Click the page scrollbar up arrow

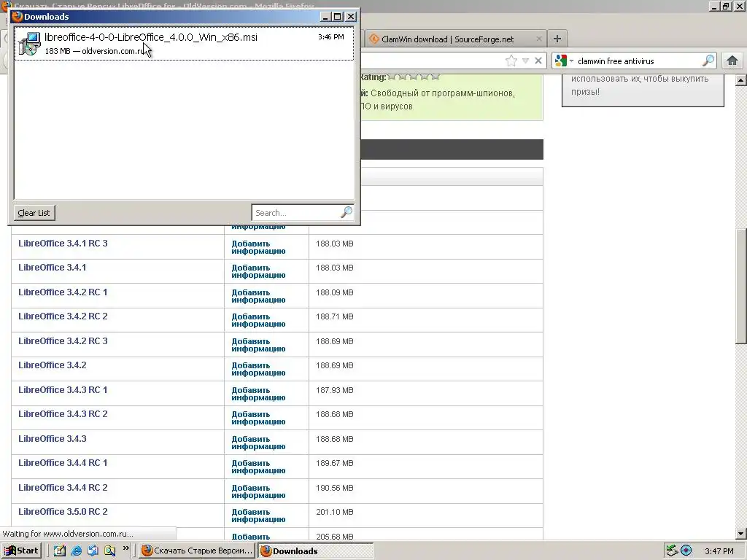pyautogui.click(x=741, y=80)
